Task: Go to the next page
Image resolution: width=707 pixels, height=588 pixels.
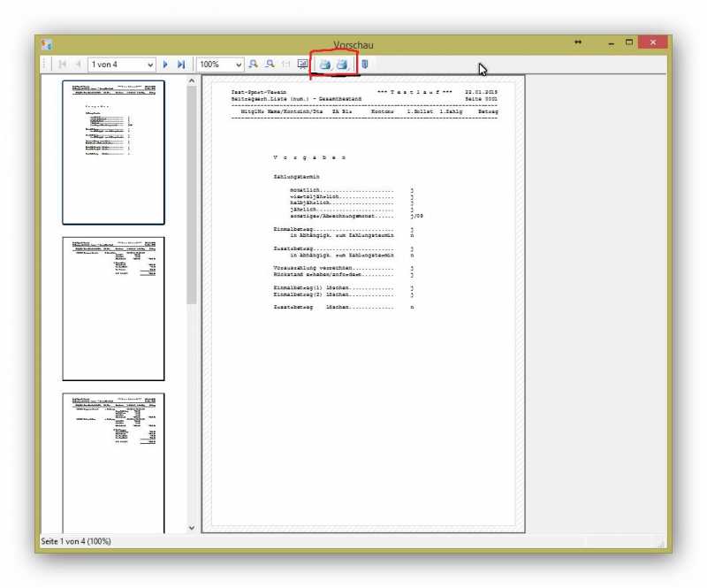Action: [x=165, y=65]
